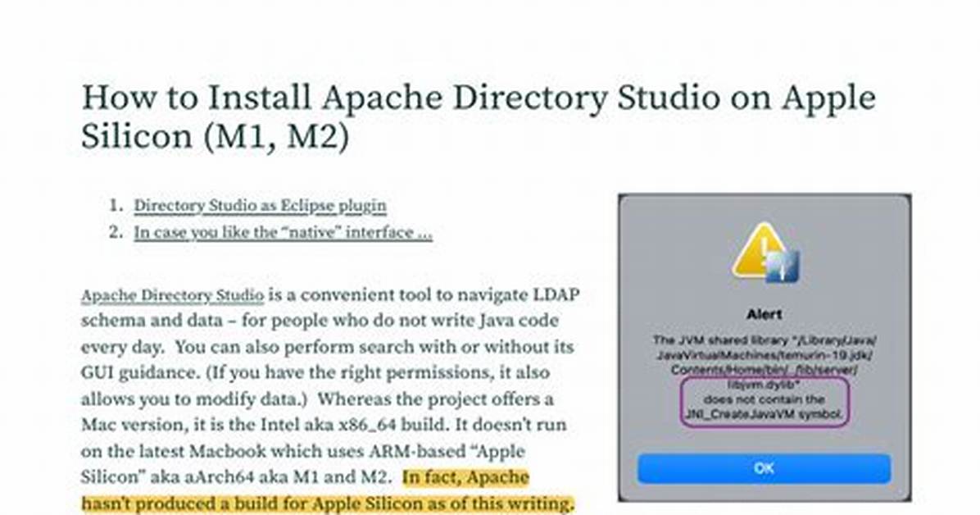Viewport: 980px width, 515px height.
Task: Click the OK button in the Alert dialog
Action: coord(764,468)
